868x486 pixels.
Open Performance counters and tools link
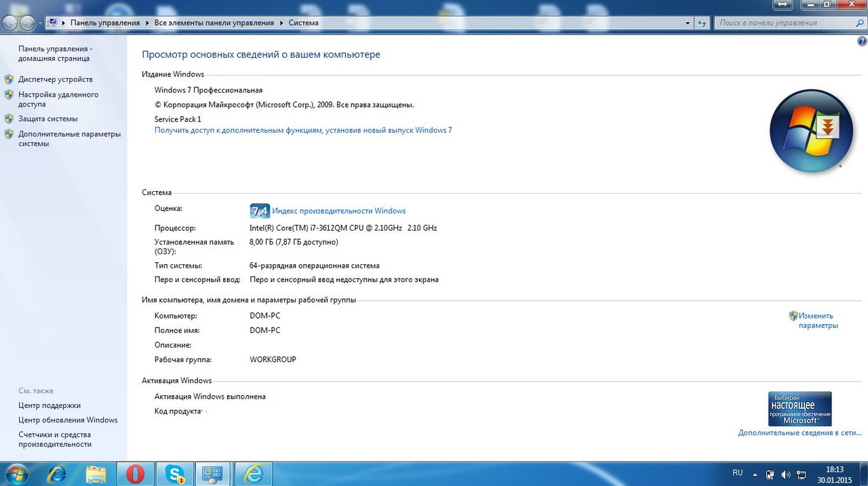click(55, 439)
